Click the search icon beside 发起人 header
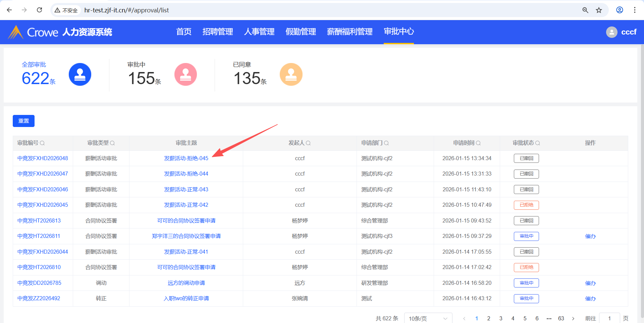This screenshot has height=323, width=644. 308,143
